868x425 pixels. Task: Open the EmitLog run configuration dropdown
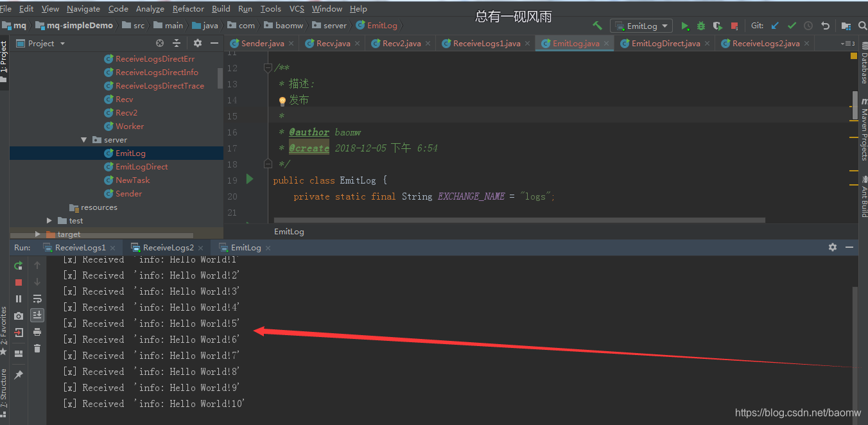641,26
